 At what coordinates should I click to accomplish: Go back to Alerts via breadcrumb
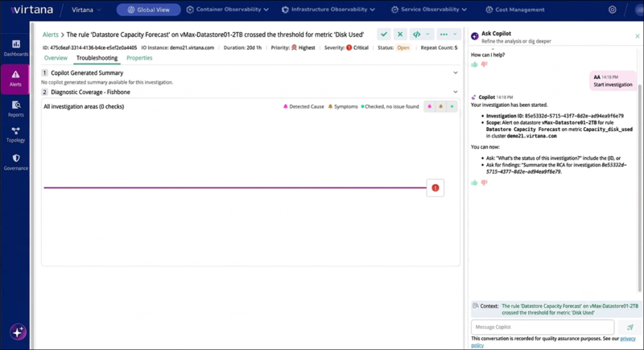tap(51, 35)
